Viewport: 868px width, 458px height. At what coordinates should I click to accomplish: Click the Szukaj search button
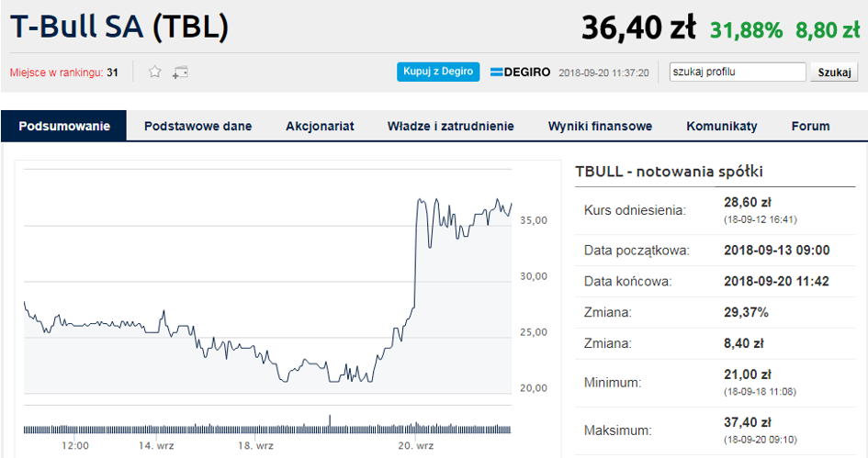pyautogui.click(x=833, y=72)
